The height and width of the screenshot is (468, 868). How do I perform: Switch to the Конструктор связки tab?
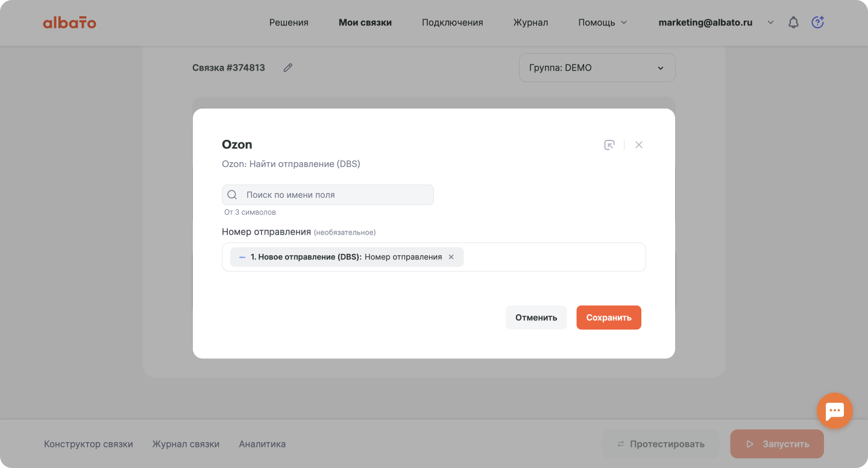click(89, 444)
